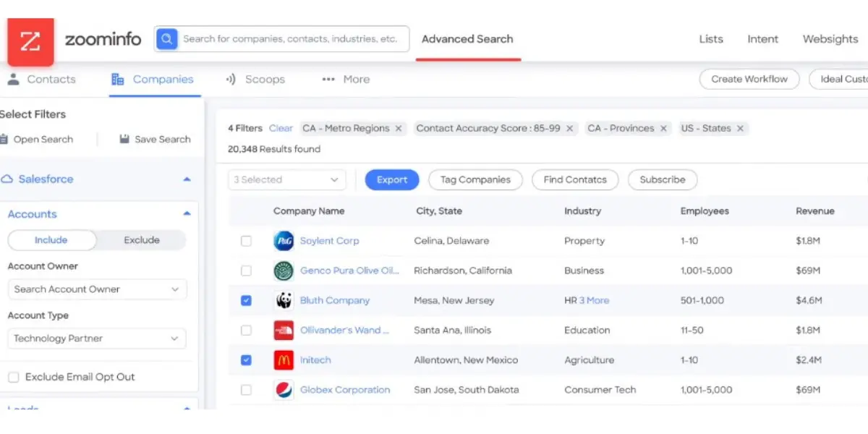
Task: Click the Find Contatcs button
Action: [x=575, y=180]
